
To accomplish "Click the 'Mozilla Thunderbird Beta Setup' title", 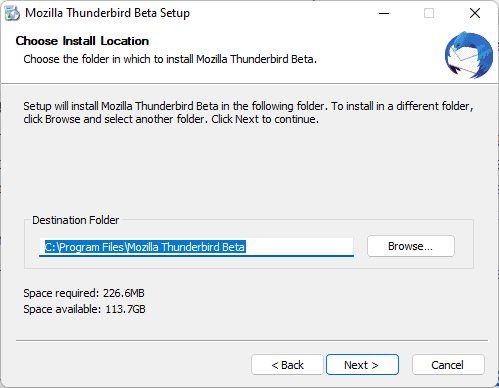I will tap(107, 13).
